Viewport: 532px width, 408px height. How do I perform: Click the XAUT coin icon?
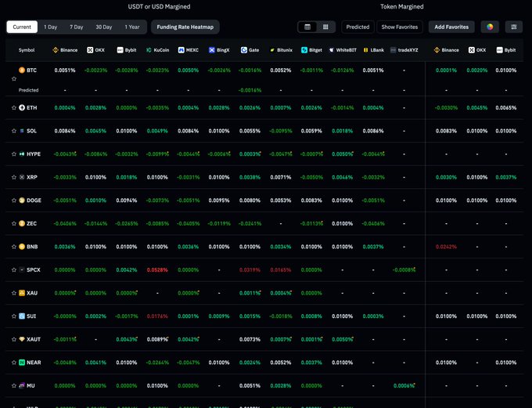(x=22, y=339)
